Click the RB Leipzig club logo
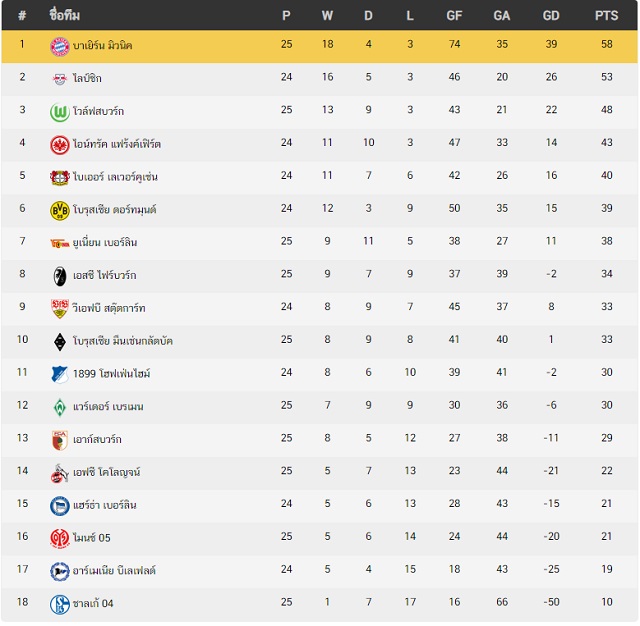This screenshot has width=640, height=626. (x=60, y=79)
